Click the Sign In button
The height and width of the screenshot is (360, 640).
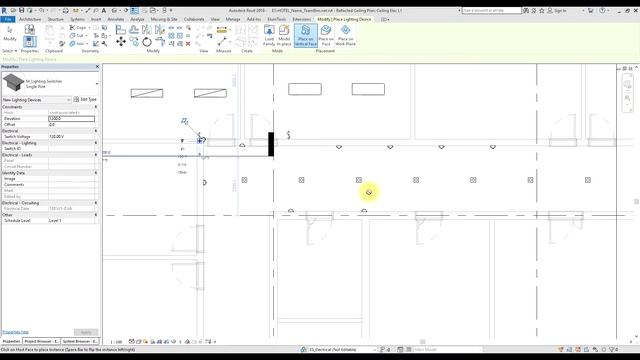557,10
